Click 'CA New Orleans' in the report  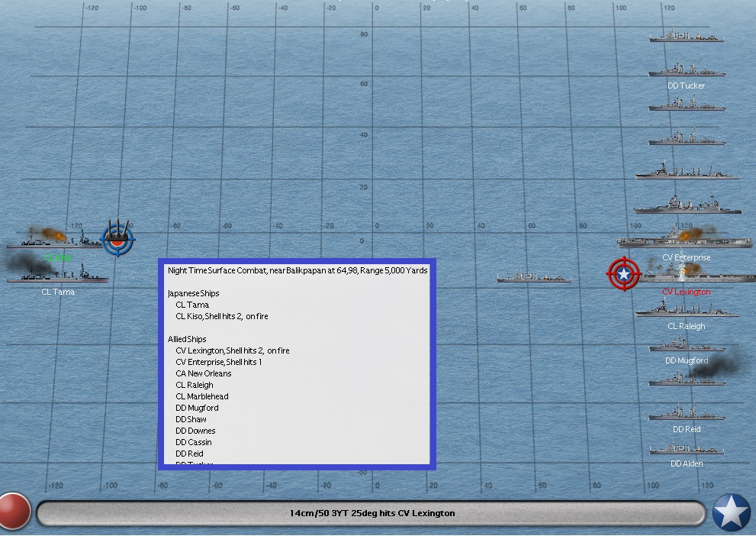click(204, 373)
